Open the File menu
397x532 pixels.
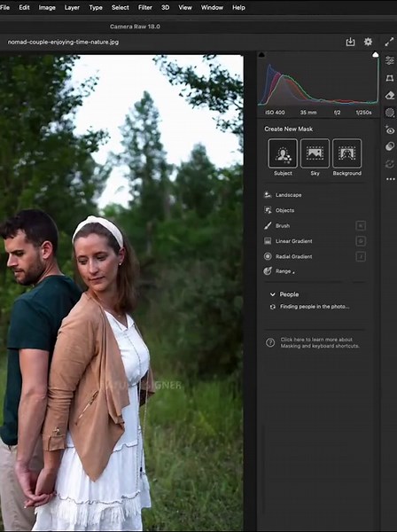tap(4, 7)
